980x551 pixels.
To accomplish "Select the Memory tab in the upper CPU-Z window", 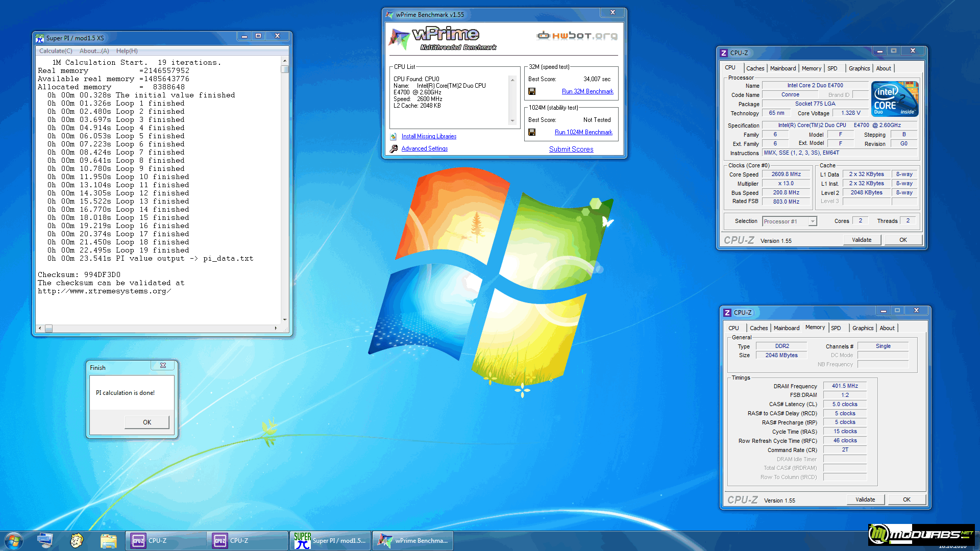I will pos(812,68).
